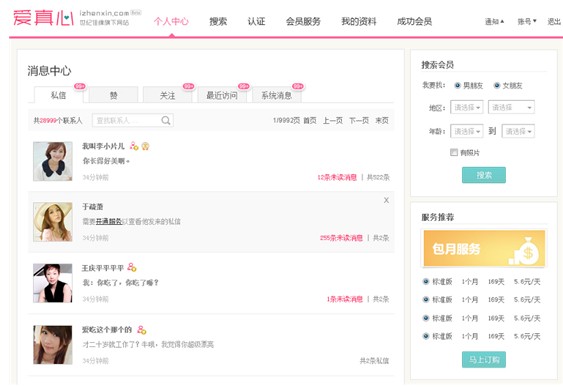The width and height of the screenshot is (563, 387).
Task: Switch to the 最近访问 tab
Action: tap(222, 95)
